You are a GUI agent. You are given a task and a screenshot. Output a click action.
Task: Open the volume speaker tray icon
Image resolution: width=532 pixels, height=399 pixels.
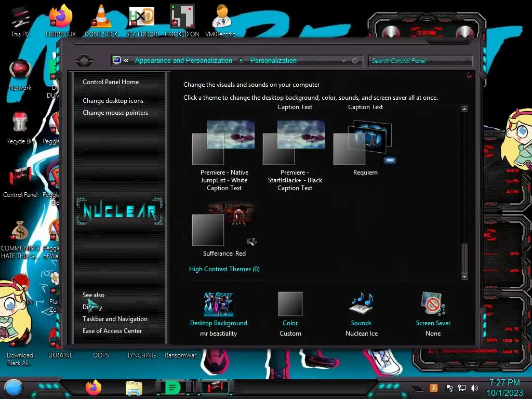click(474, 388)
